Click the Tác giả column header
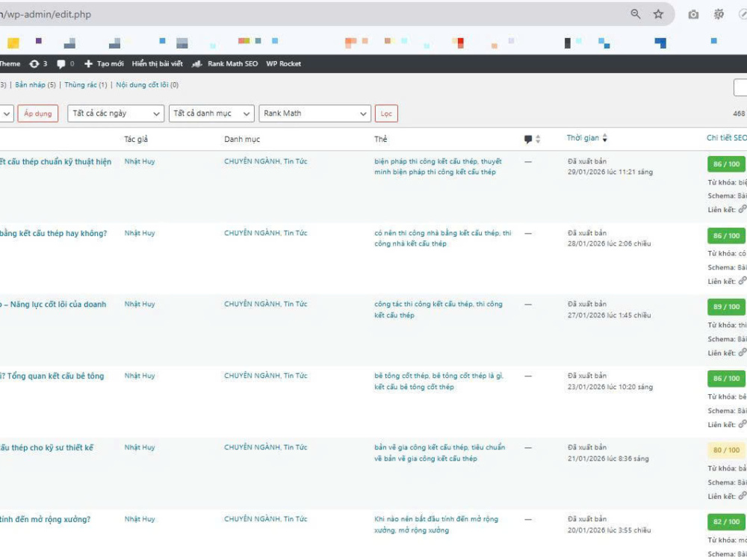The height and width of the screenshot is (560, 747). point(136,140)
